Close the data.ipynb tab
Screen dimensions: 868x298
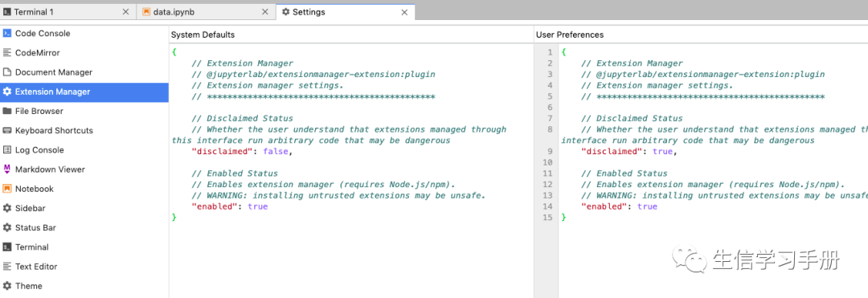[x=265, y=11]
